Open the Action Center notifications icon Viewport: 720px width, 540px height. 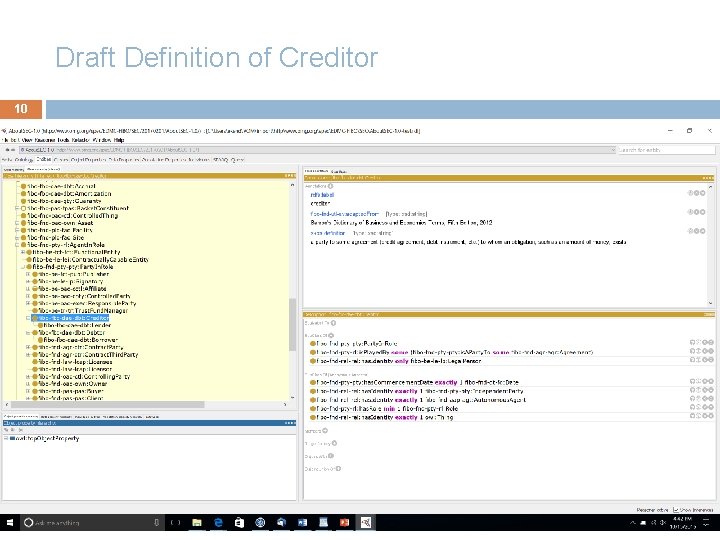[706, 523]
